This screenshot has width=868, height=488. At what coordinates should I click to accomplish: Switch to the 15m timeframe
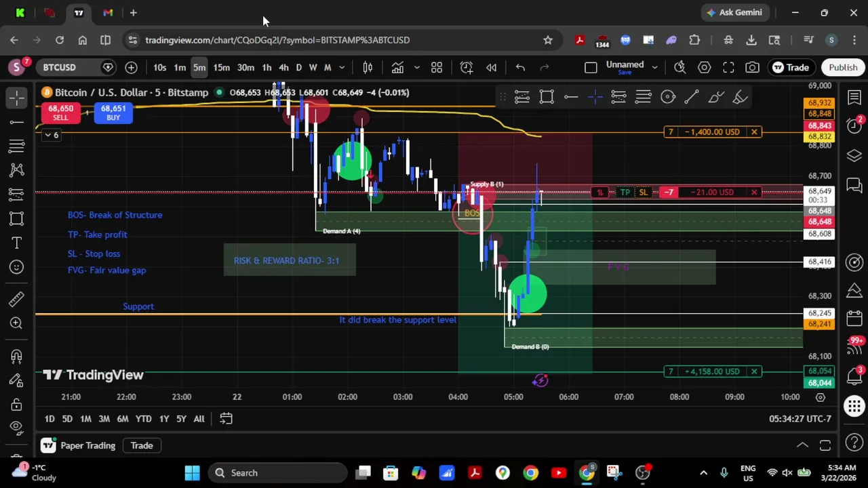[x=222, y=67]
